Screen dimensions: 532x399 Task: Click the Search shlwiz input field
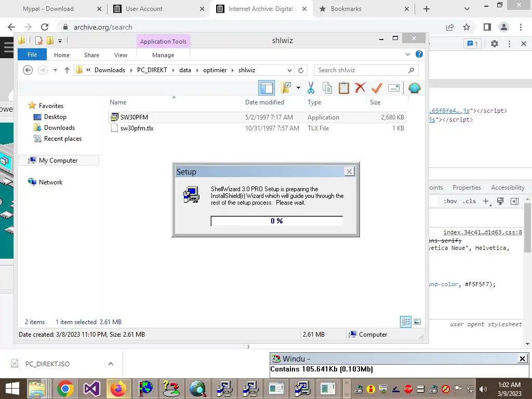click(366, 70)
